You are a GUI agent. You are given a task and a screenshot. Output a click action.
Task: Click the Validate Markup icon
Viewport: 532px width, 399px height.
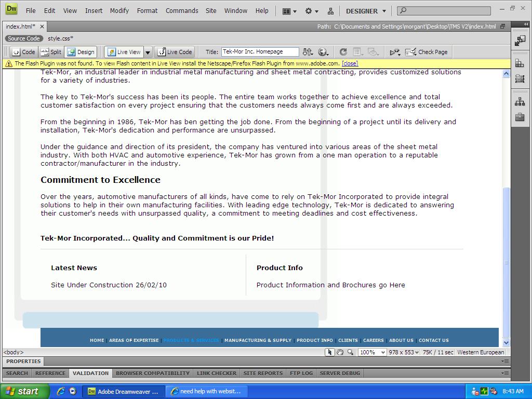coord(395,52)
